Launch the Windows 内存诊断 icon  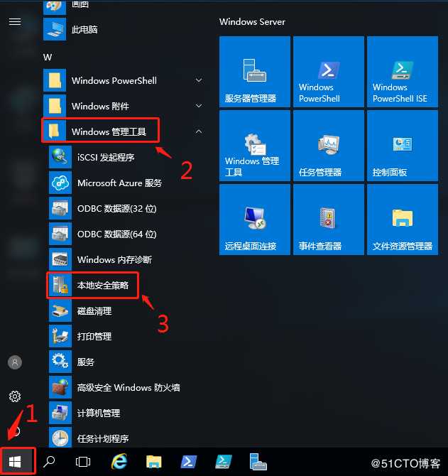point(60,259)
